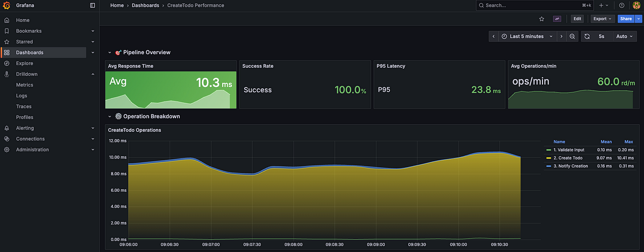
Task: Click the Edit dashboard button
Action: [x=577, y=19]
